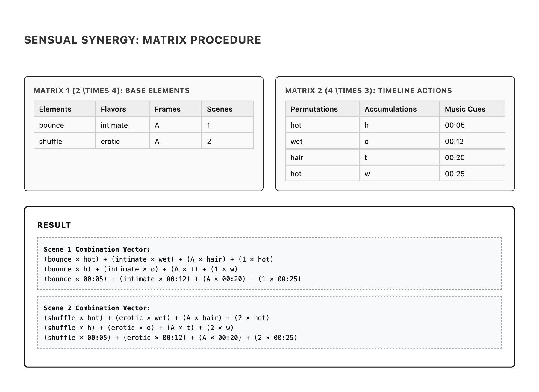Screen dimensions: 539x392
Task: Select line starting '(bounce × h)'
Action: pyautogui.click(x=141, y=269)
